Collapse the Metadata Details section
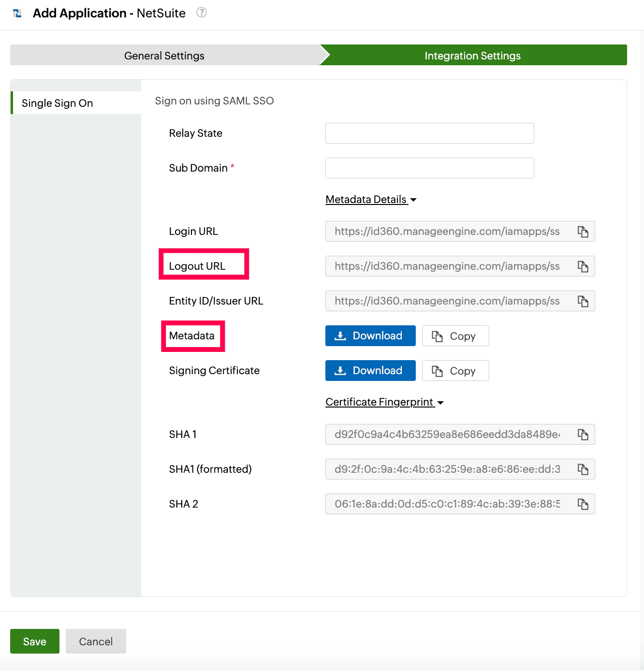The width and height of the screenshot is (644, 670). [x=370, y=200]
